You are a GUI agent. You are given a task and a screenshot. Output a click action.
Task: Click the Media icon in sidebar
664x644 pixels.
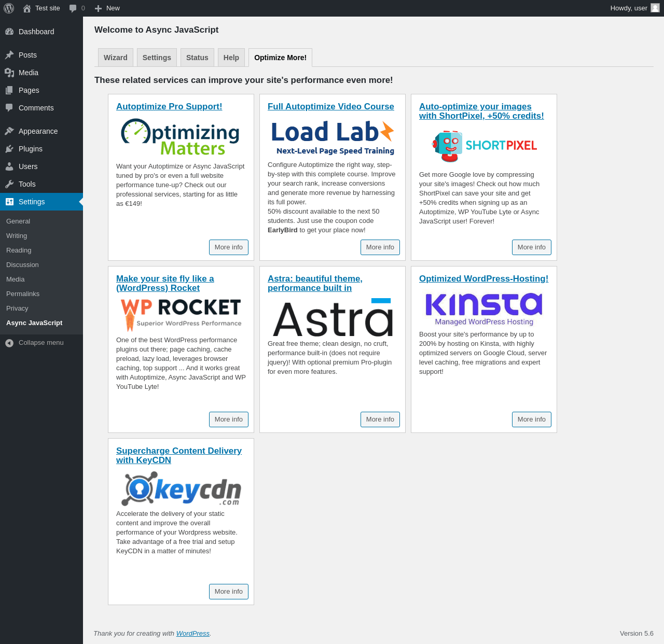(x=9, y=73)
